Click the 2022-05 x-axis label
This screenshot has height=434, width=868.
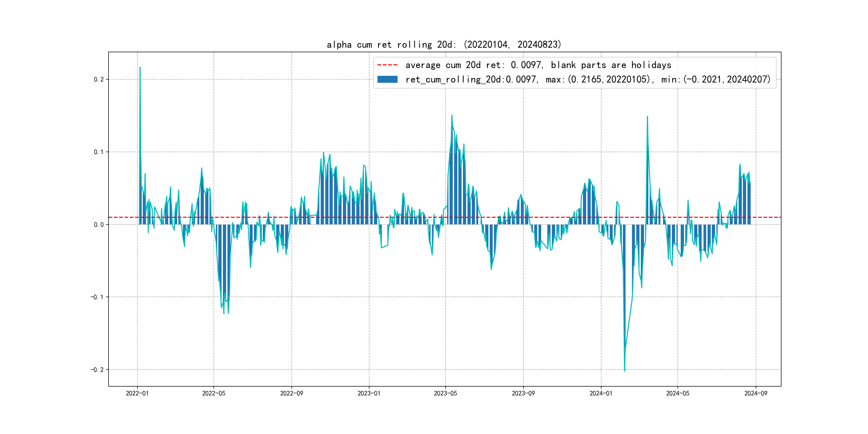tap(214, 393)
